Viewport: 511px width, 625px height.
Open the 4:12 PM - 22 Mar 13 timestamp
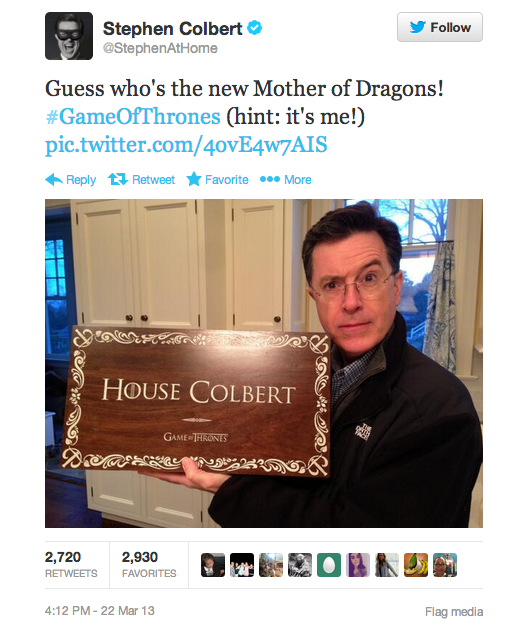point(100,611)
